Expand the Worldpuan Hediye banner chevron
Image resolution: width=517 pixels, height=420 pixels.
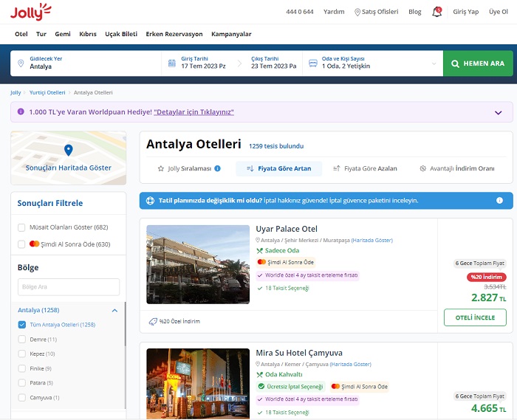[x=499, y=113]
